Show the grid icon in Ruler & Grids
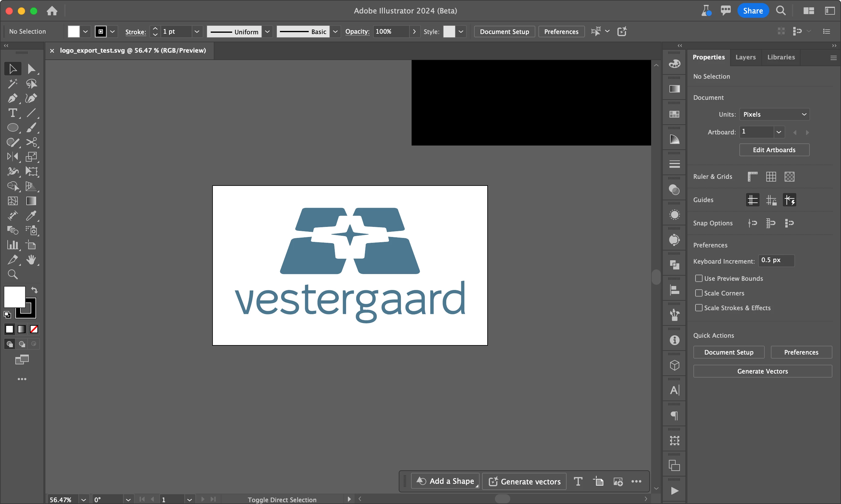The width and height of the screenshot is (841, 504). 771,177
